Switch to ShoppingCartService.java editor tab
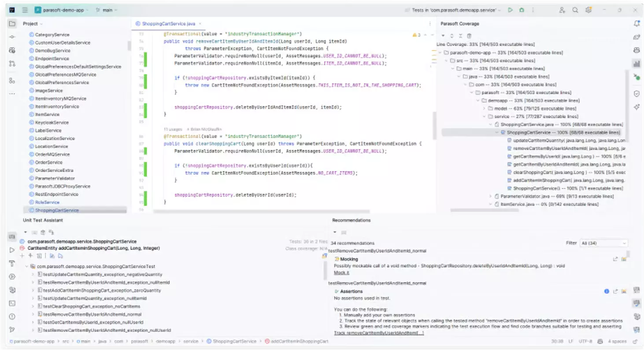 pyautogui.click(x=168, y=24)
